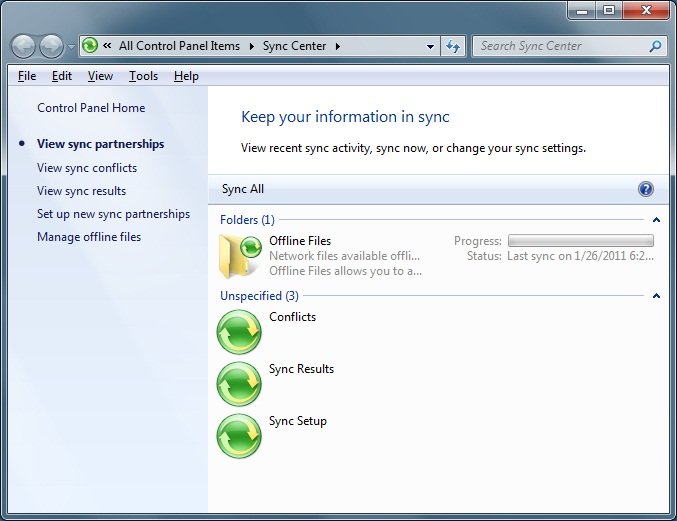Click the Offline Files folder icon
The width and height of the screenshot is (677, 521).
[x=239, y=255]
